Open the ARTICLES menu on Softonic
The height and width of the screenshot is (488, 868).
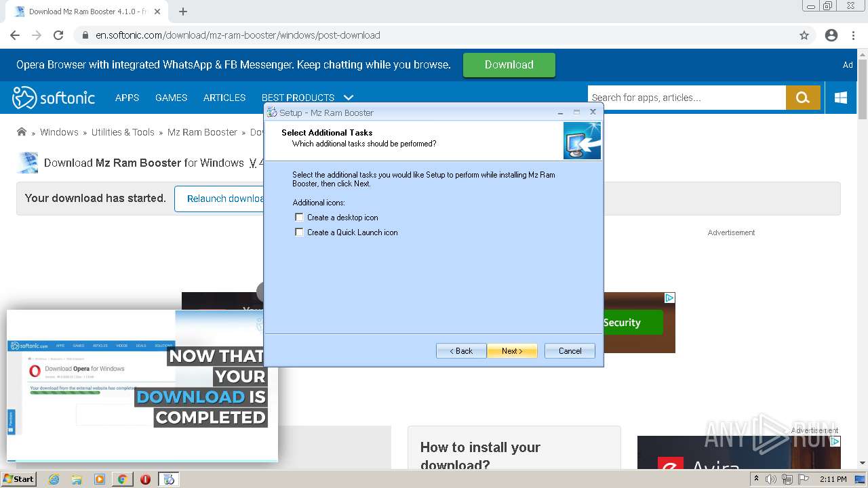pyautogui.click(x=224, y=98)
